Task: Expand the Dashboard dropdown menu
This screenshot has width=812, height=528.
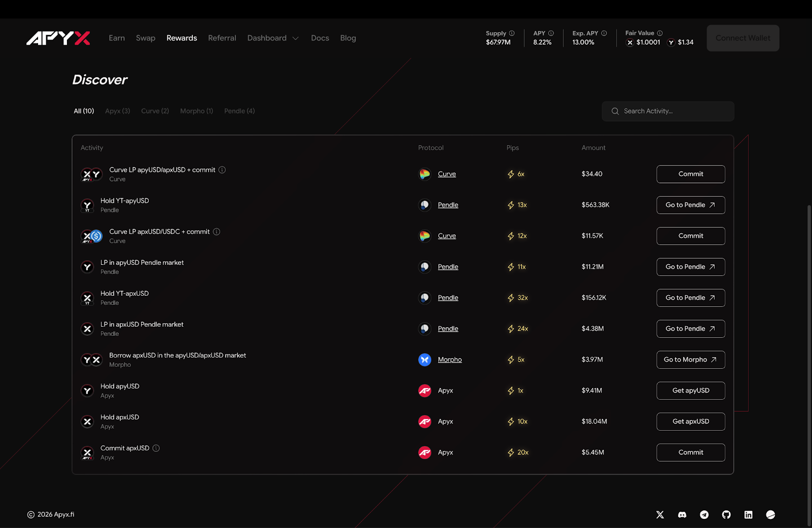Action: (273, 38)
